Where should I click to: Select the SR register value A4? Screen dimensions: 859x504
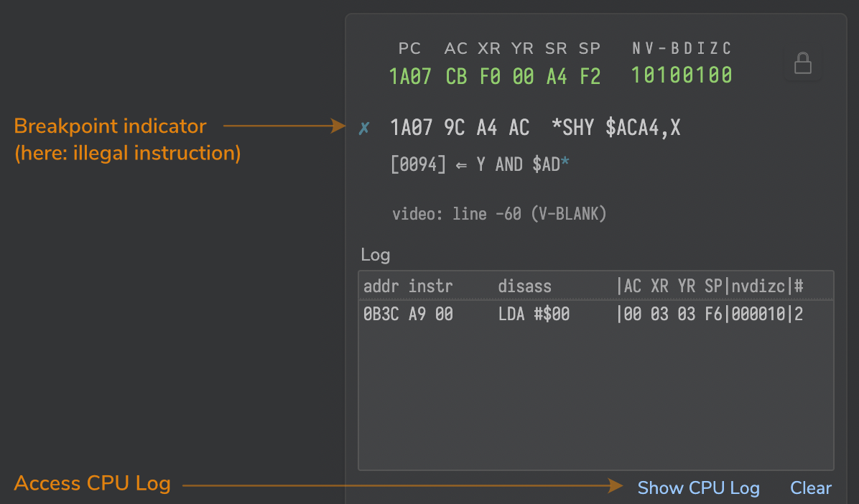coord(557,76)
